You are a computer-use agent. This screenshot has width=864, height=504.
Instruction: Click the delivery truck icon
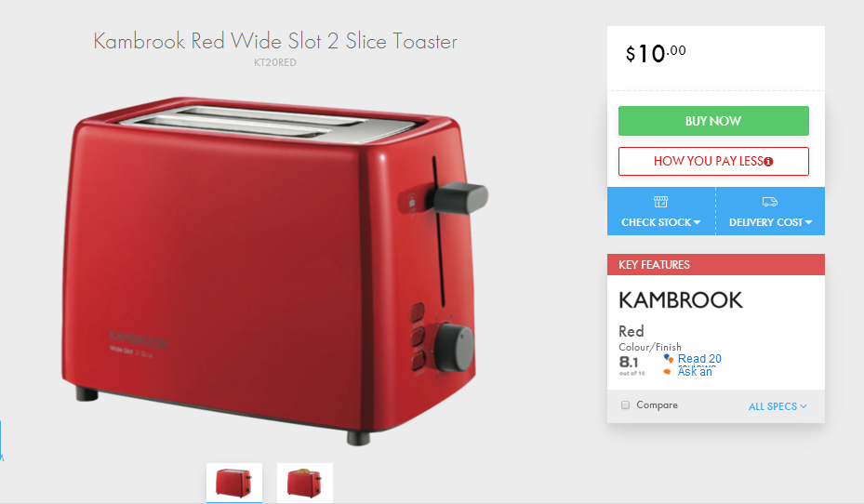pyautogui.click(x=770, y=202)
